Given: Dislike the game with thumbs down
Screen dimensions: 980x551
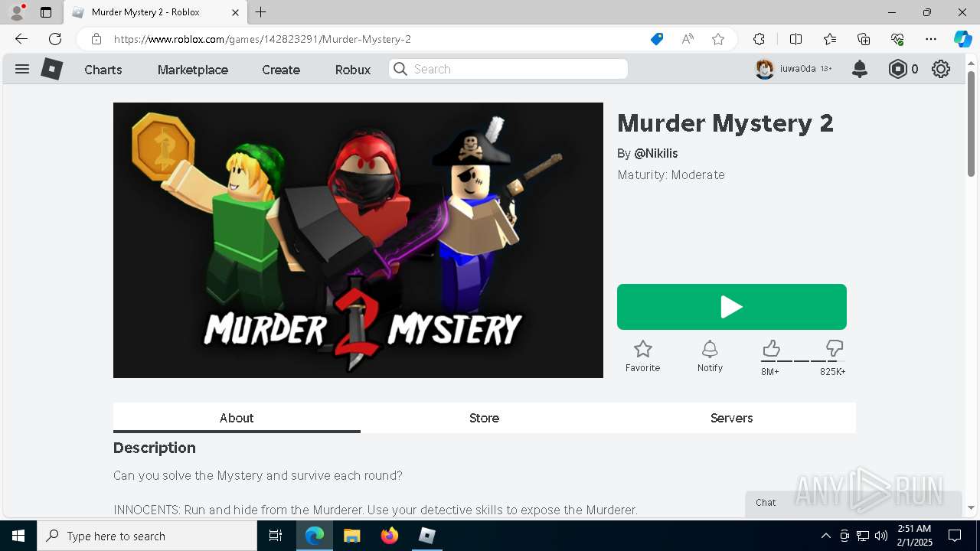Looking at the screenshot, I should [835, 349].
